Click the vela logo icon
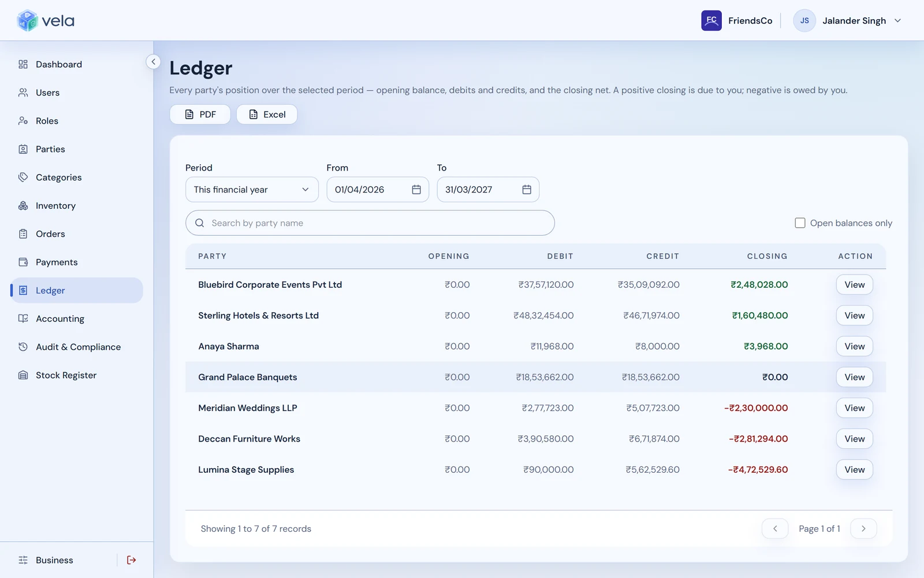Viewport: 924px width, 578px height. click(x=27, y=21)
